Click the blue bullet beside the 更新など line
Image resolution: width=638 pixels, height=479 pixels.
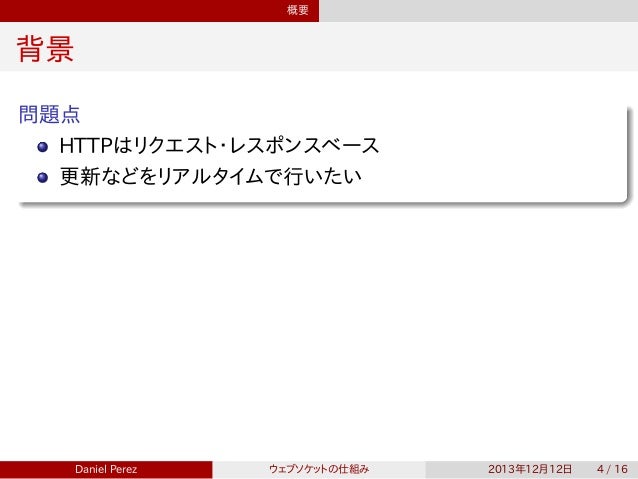tap(43, 177)
